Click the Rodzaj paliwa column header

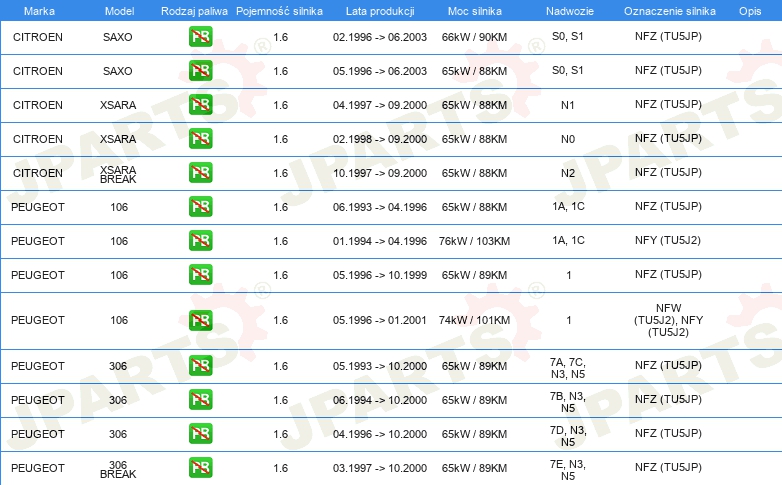pyautogui.click(x=194, y=11)
